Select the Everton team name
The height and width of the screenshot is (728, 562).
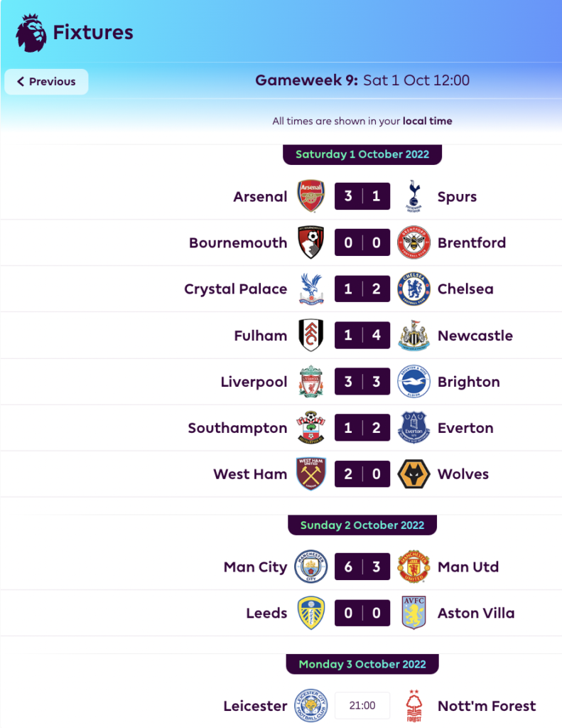tap(465, 428)
